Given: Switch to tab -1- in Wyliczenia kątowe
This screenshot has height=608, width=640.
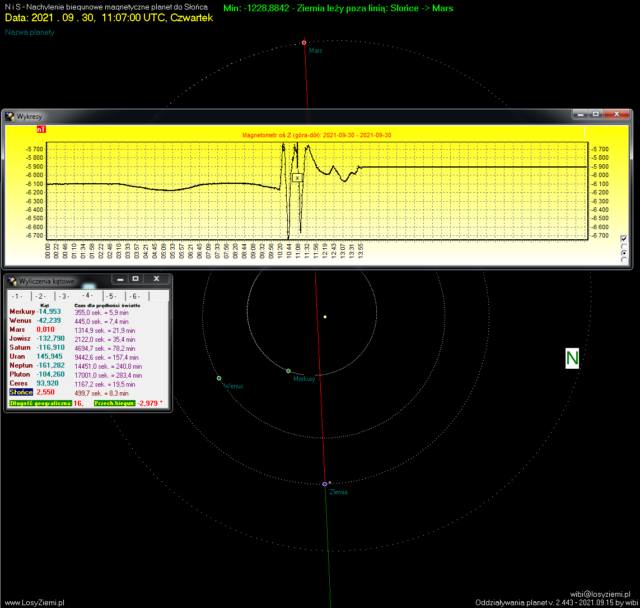Looking at the screenshot, I should coord(16,297).
